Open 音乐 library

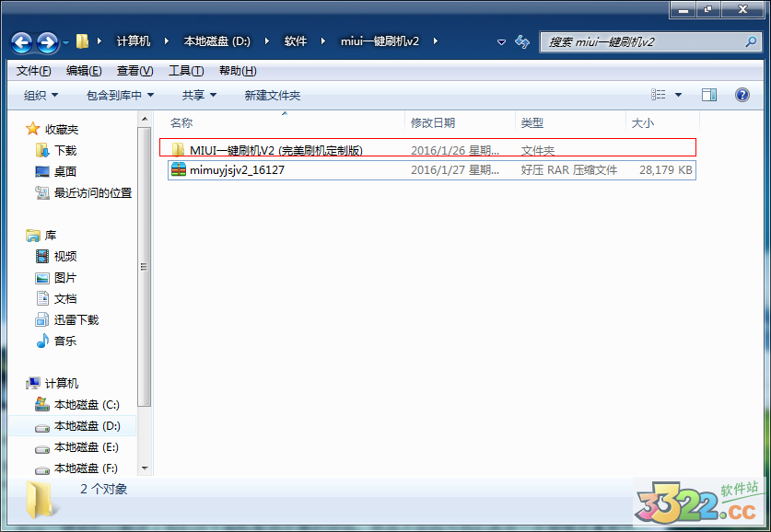point(65,341)
